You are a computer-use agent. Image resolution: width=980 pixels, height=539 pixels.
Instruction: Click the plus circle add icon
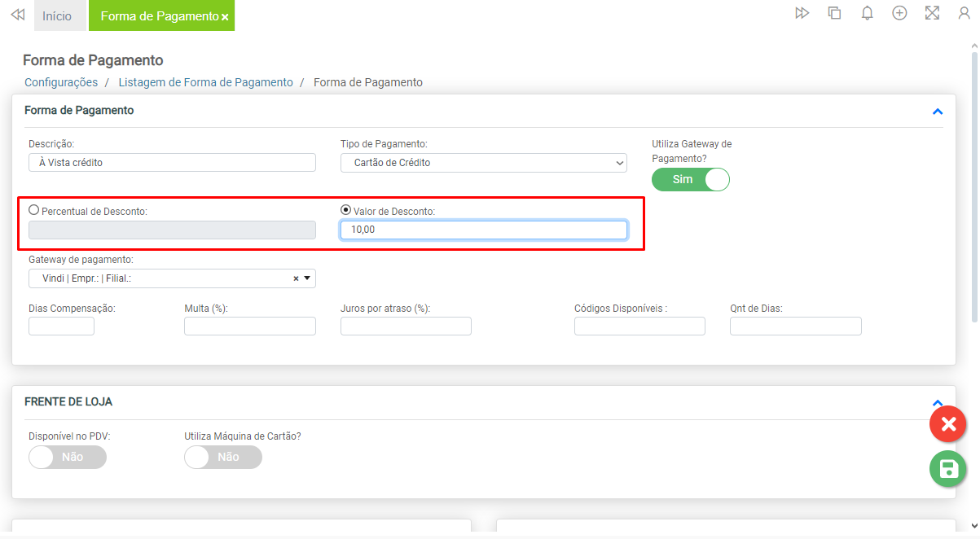[x=899, y=13]
